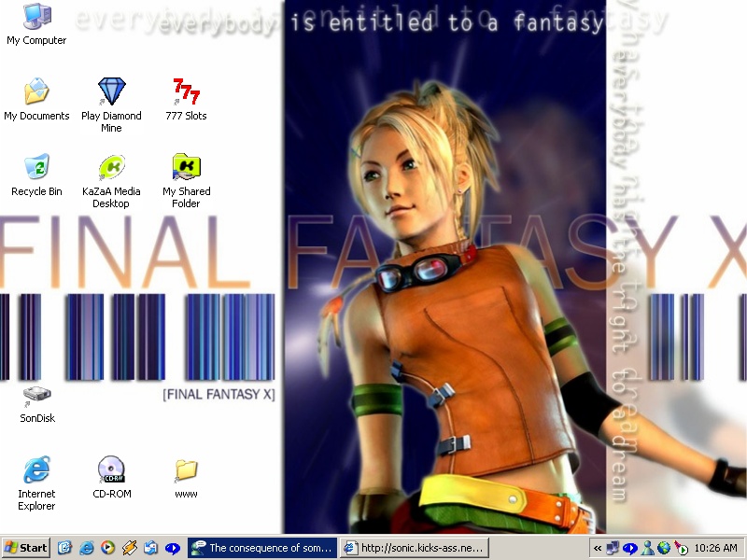Open the www folder on desktop

click(186, 470)
